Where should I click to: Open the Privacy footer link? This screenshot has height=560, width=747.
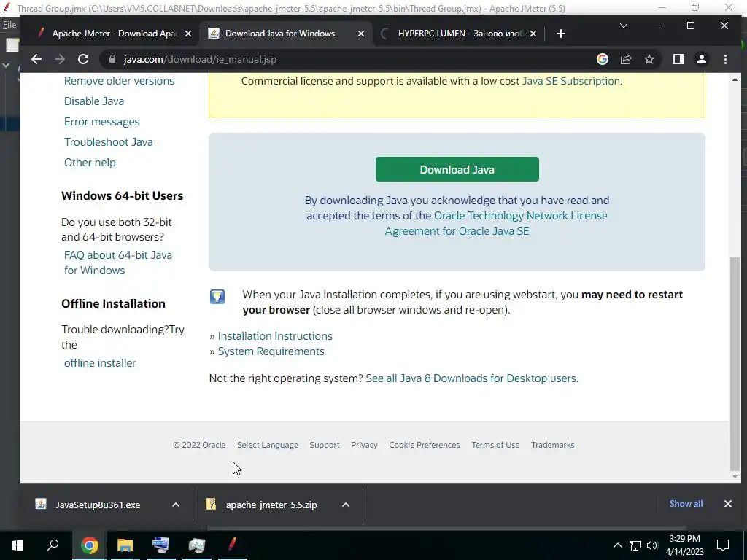coord(364,445)
